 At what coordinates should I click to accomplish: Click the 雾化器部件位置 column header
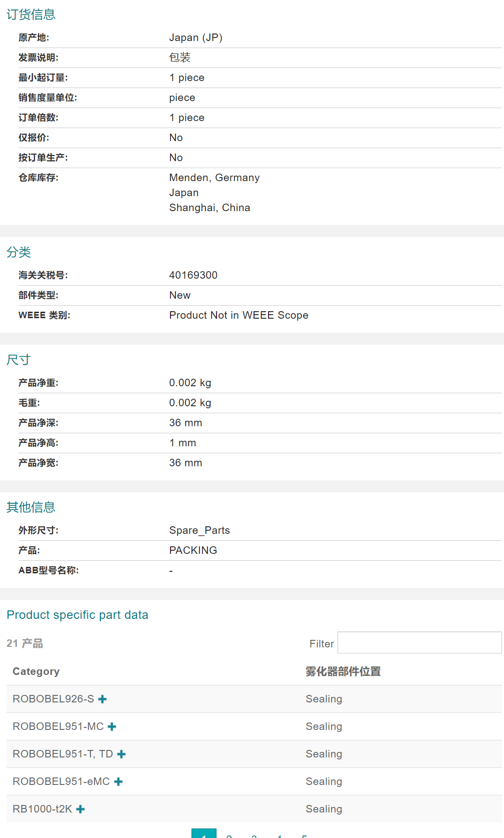point(343,671)
